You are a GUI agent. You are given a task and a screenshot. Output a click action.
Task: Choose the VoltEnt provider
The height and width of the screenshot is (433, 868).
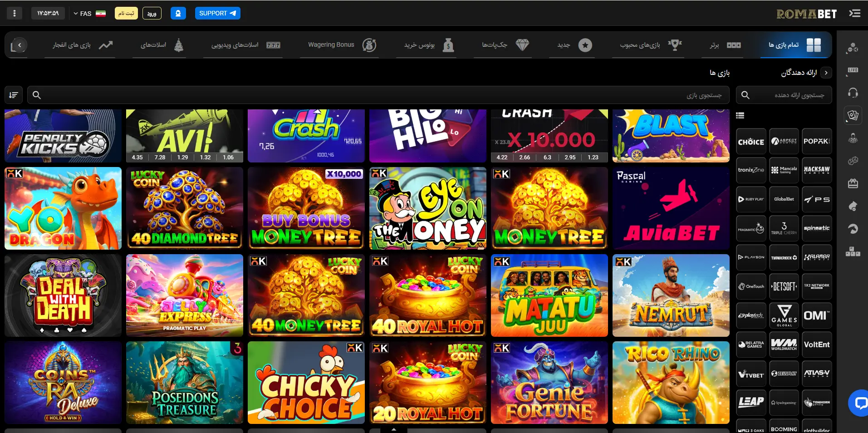click(816, 344)
